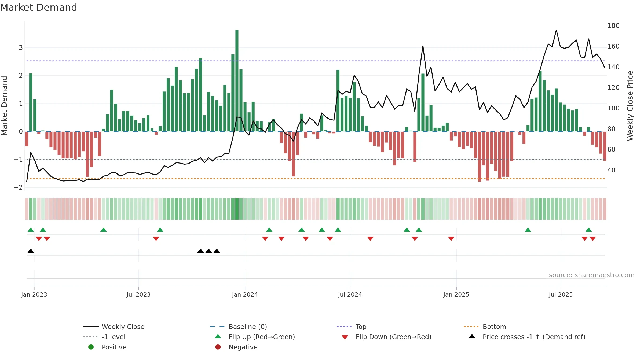Click the rotated Market Demand left axis label
644x362 pixels.
pos(4,106)
